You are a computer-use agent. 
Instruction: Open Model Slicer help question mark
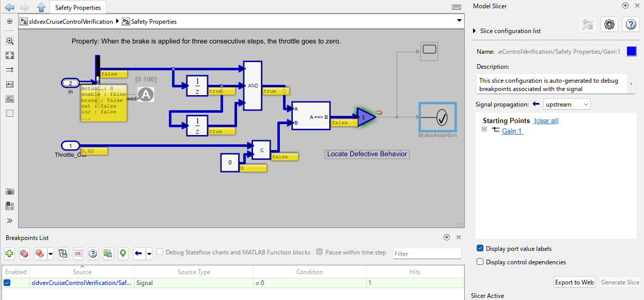coord(631,24)
